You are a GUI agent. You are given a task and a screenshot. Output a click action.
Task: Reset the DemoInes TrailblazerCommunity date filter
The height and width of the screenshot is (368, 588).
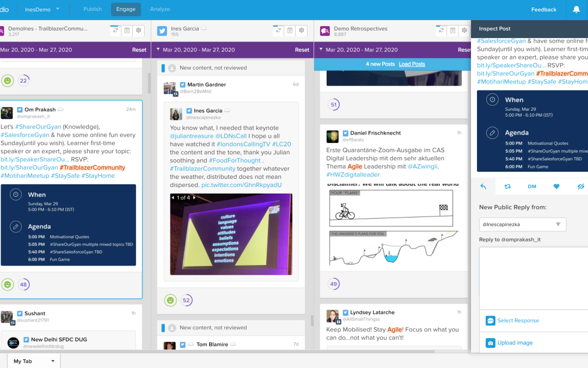139,50
